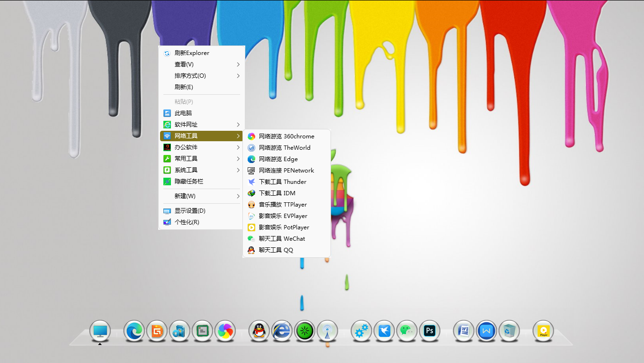The width and height of the screenshot is (644, 363).
Task: Expand the 常用工具 submenu
Action: pyautogui.click(x=201, y=159)
